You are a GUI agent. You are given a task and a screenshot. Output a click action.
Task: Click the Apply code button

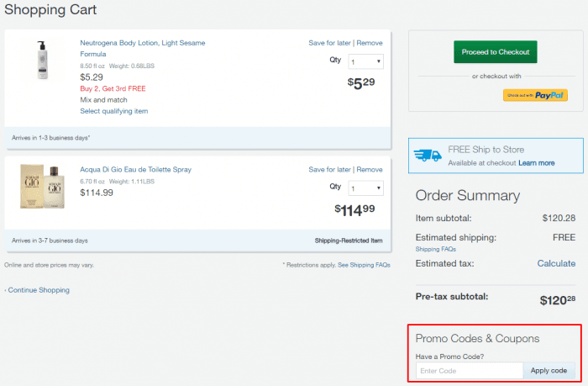[549, 371]
